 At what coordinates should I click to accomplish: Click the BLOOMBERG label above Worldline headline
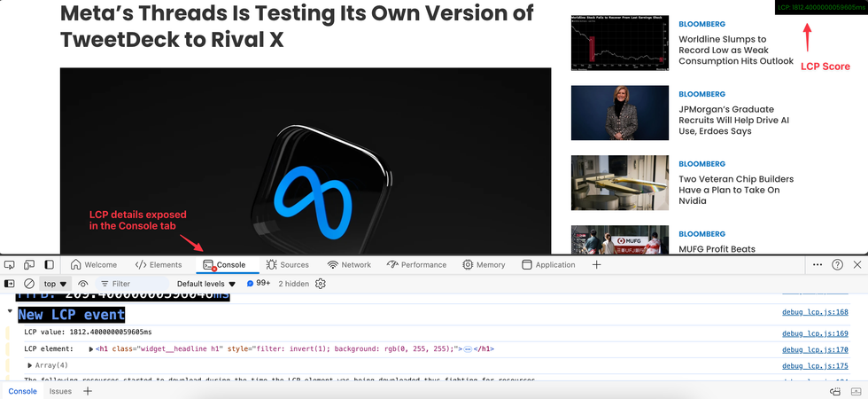pos(701,25)
